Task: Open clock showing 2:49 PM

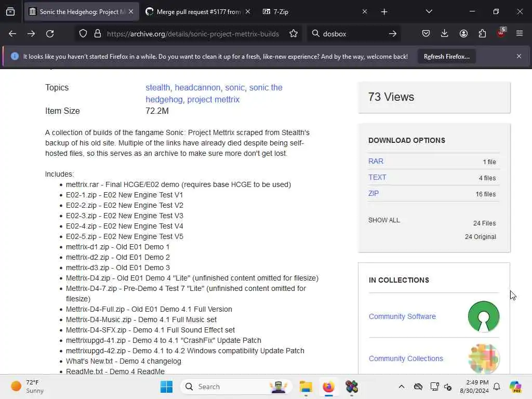Action: click(x=474, y=387)
